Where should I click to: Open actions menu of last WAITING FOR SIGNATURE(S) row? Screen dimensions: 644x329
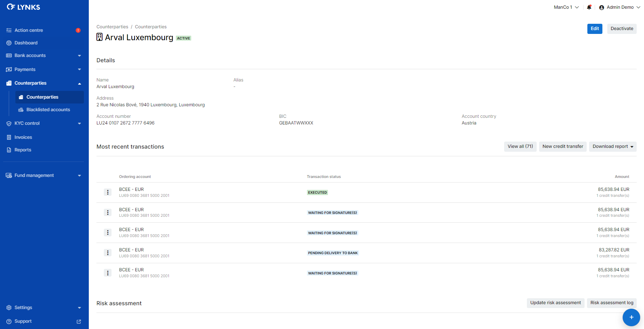click(108, 273)
